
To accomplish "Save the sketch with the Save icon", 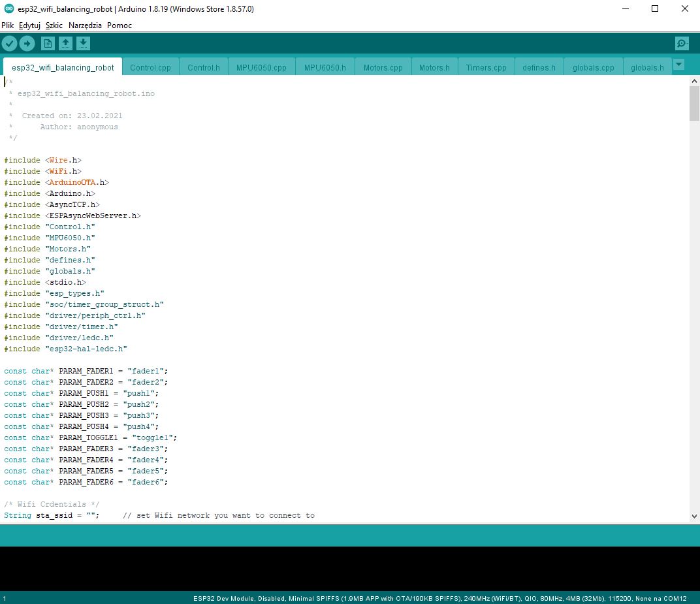I will pos(83,43).
